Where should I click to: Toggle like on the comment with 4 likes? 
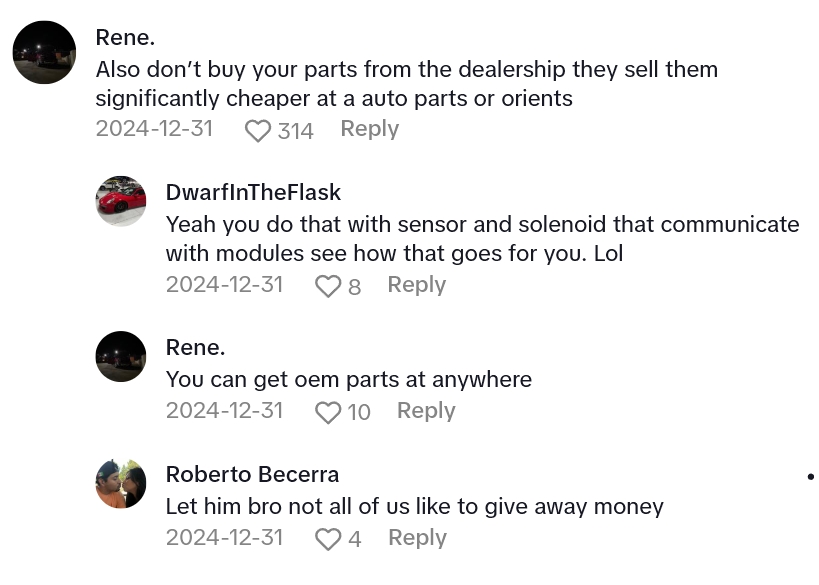pos(328,539)
